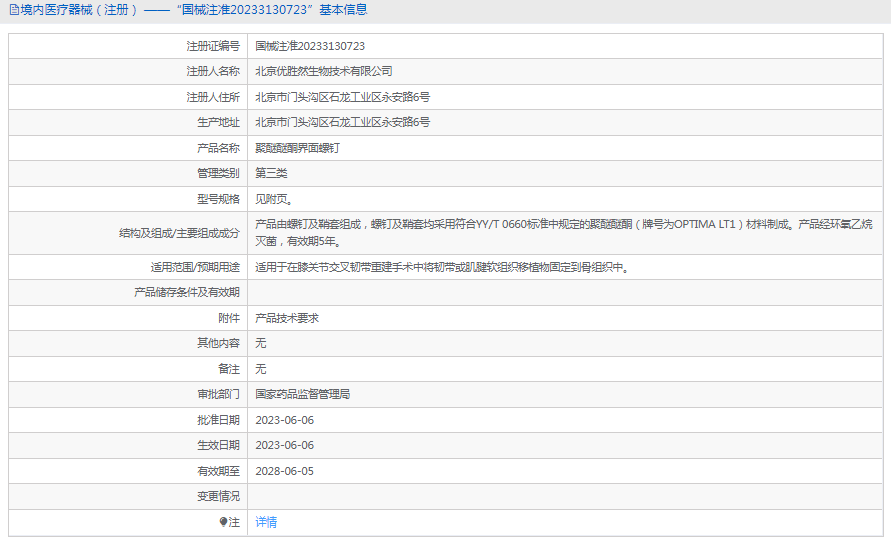Click the 无 value for 备注
Screen dimensions: 891x543
261,369
